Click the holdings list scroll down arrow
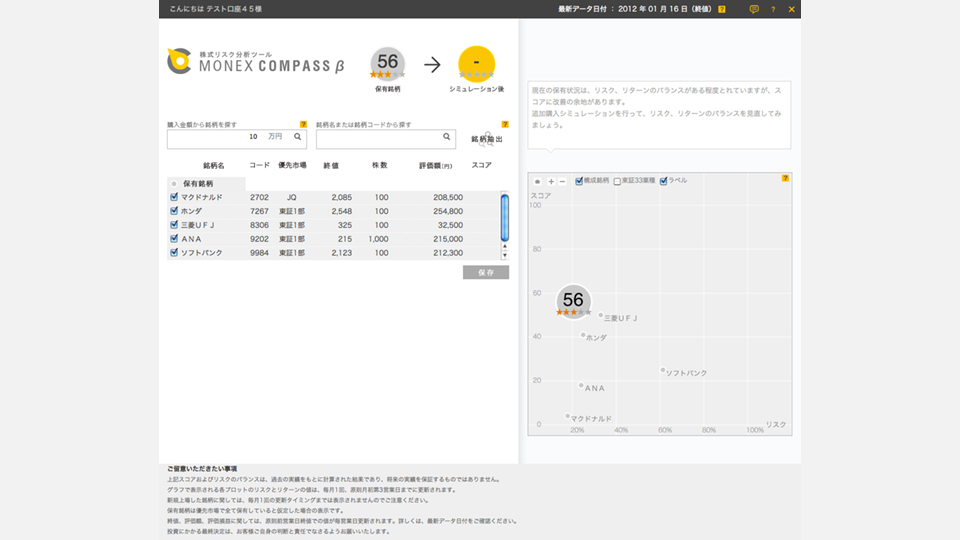Viewport: 960px width, 540px height. (504, 255)
